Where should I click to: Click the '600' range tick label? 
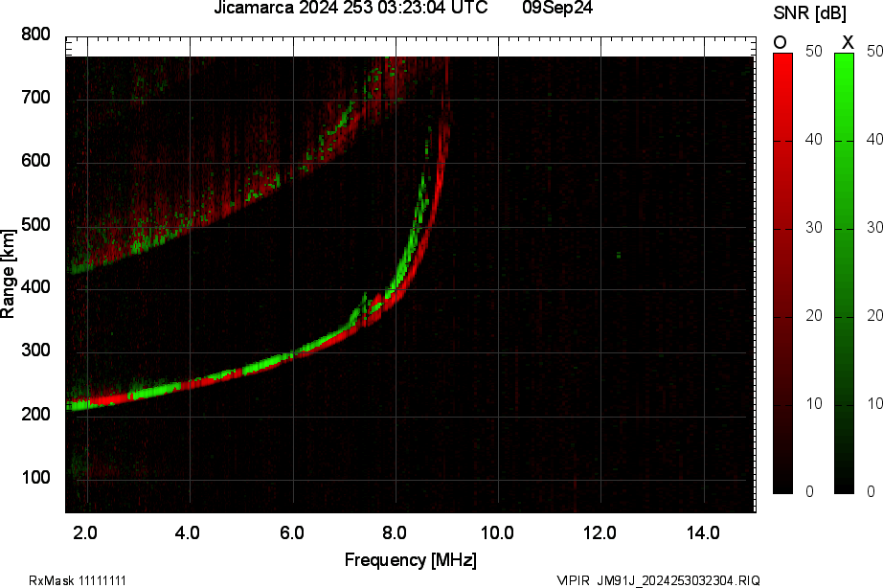[x=35, y=161]
